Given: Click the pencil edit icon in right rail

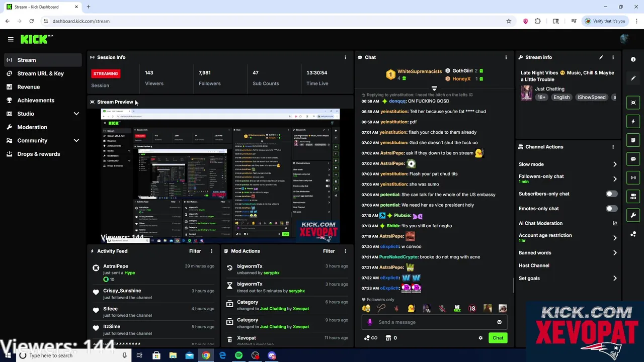Looking at the screenshot, I should (x=633, y=78).
